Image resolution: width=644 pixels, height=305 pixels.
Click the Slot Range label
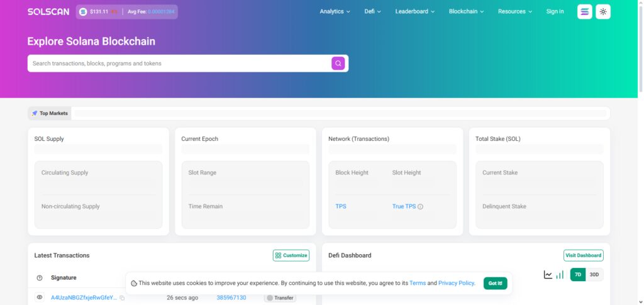coord(203,173)
